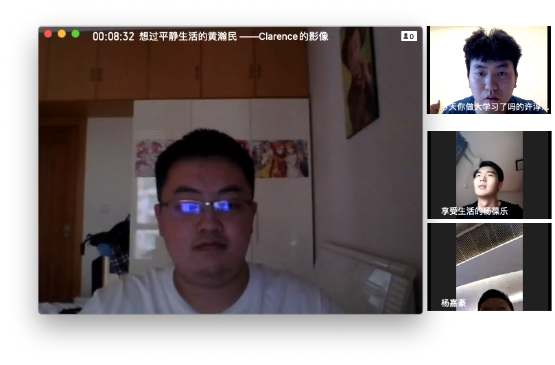
Task: Click the raised hand in top thumbnail
Action: click(435, 107)
